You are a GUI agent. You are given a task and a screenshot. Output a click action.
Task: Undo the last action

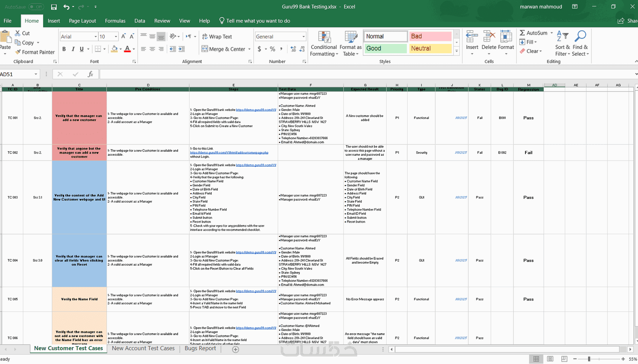66,7
